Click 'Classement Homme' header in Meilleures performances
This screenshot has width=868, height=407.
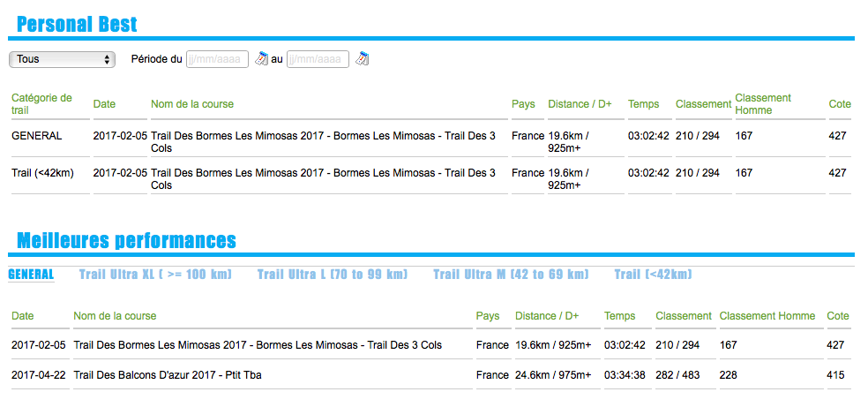pyautogui.click(x=767, y=316)
